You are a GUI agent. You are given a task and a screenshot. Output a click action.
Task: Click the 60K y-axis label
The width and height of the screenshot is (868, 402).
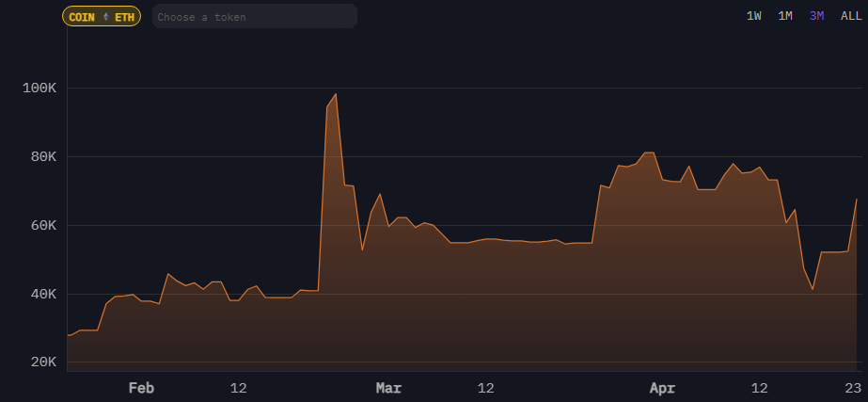[42, 226]
